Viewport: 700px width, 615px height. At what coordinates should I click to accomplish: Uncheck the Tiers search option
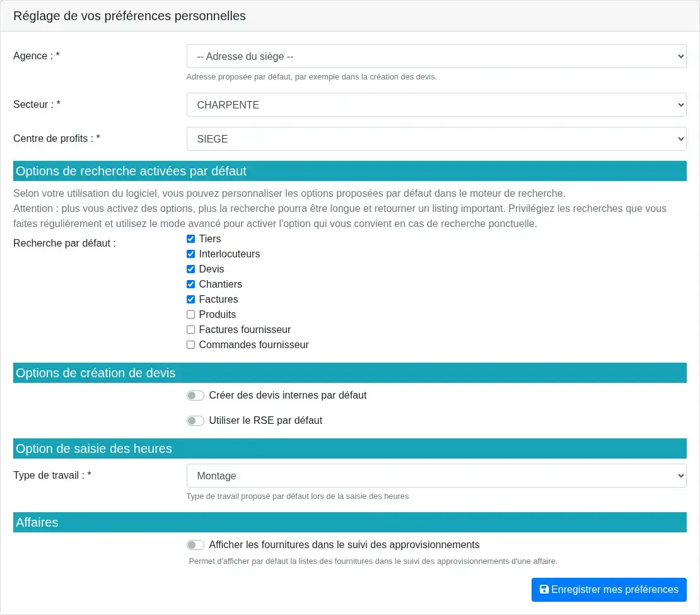(x=190, y=238)
